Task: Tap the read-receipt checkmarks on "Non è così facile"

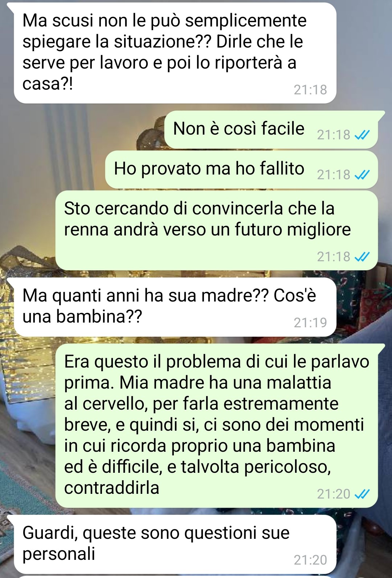Action: (x=362, y=135)
